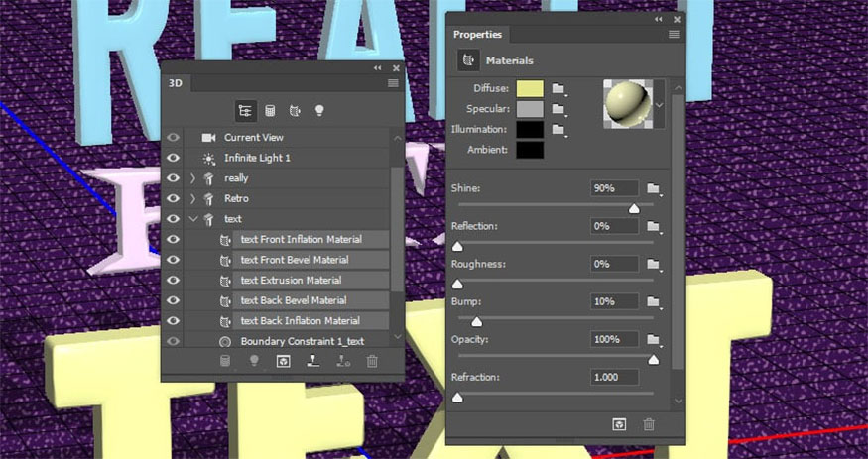Click Reflection texture folder icon
This screenshot has height=459, width=868.
tap(654, 226)
